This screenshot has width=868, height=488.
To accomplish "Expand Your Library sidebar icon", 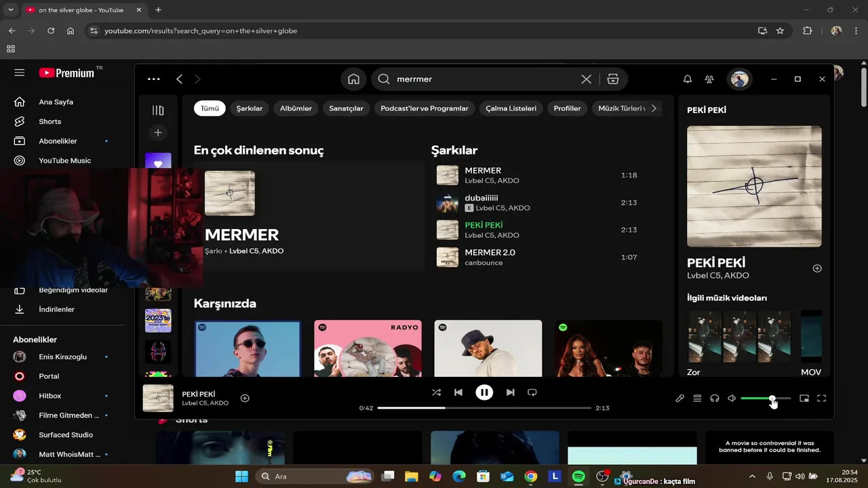I will click(x=158, y=110).
